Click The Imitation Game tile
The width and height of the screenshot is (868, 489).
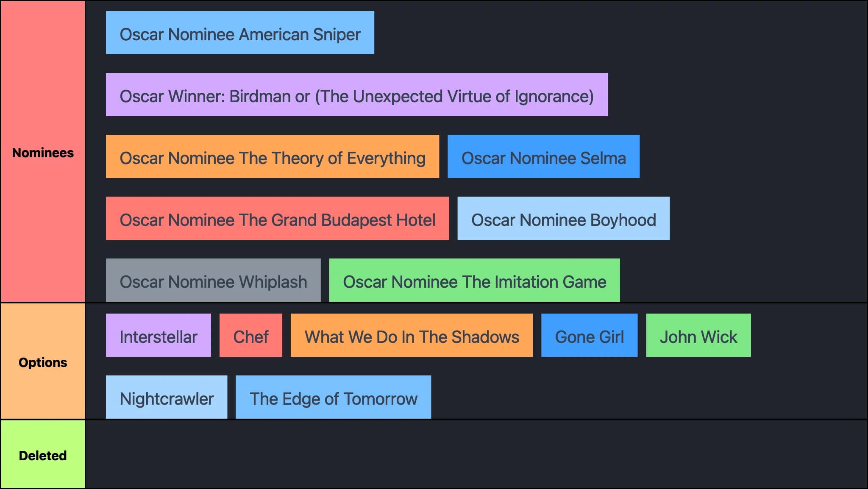[x=474, y=281]
